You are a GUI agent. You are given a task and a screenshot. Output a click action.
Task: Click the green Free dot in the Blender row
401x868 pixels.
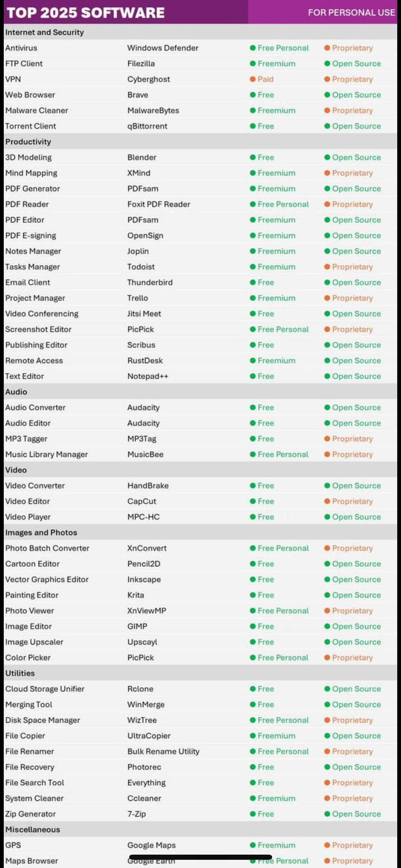tap(253, 157)
